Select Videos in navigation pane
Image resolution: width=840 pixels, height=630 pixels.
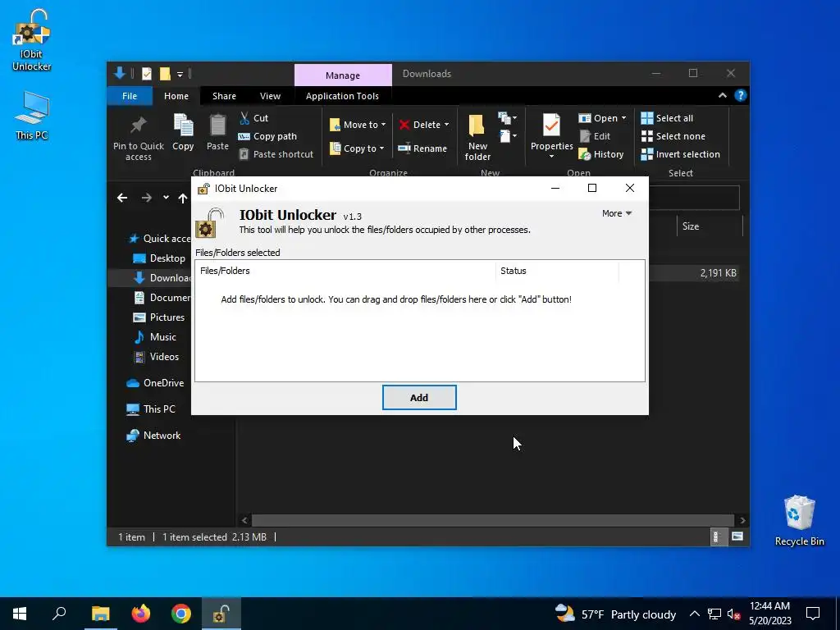[157, 356]
